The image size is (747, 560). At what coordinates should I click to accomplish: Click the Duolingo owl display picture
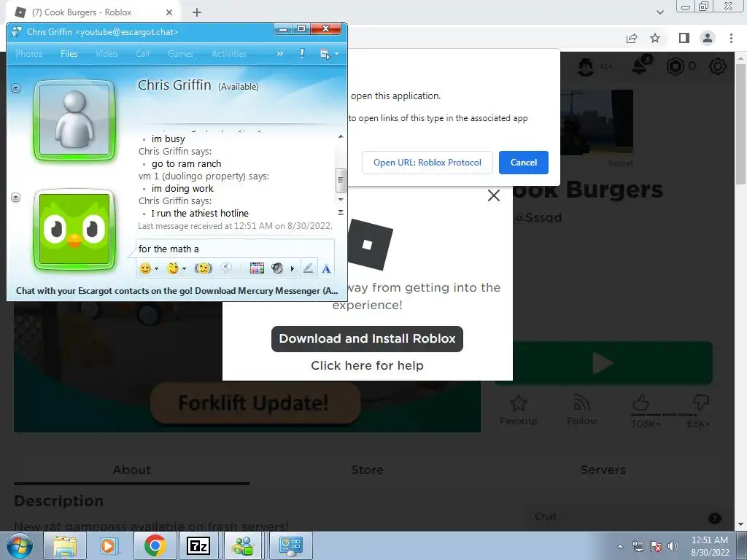74,229
